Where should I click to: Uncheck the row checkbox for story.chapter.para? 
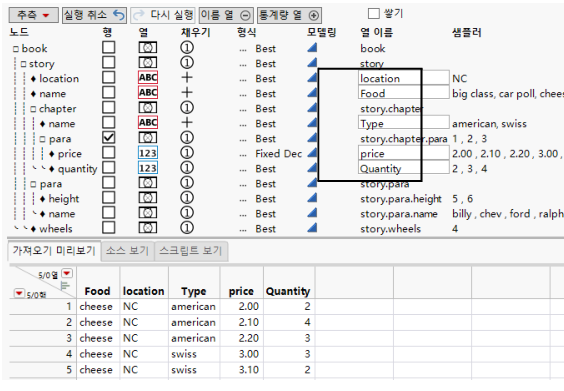pos(108,138)
